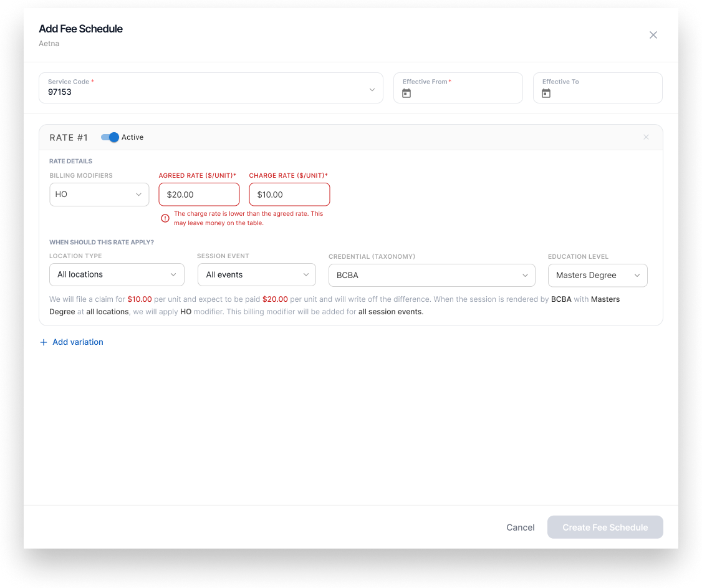The image size is (702, 588).
Task: Open the Effective To calendar icon
Action: [x=546, y=93]
